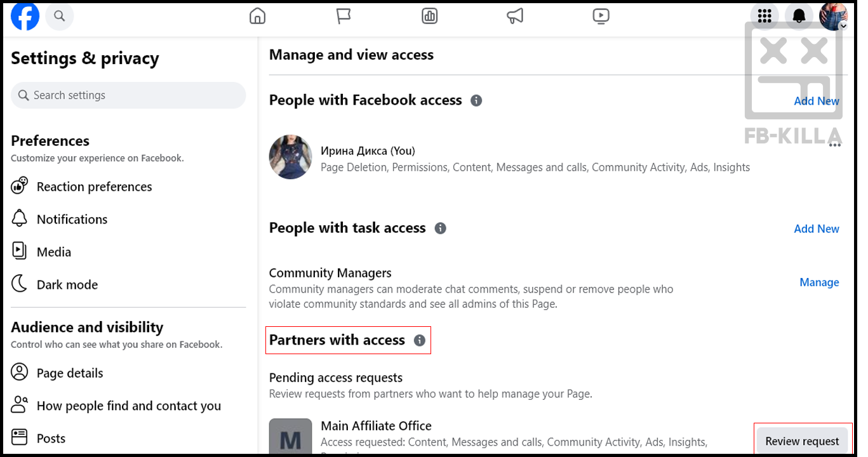Expand the account profile picture menu

833,17
